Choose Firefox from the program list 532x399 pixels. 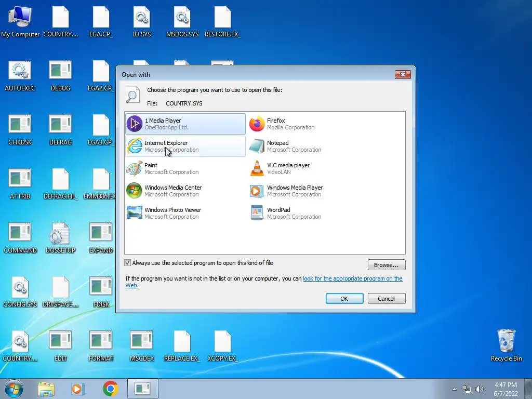coord(308,124)
